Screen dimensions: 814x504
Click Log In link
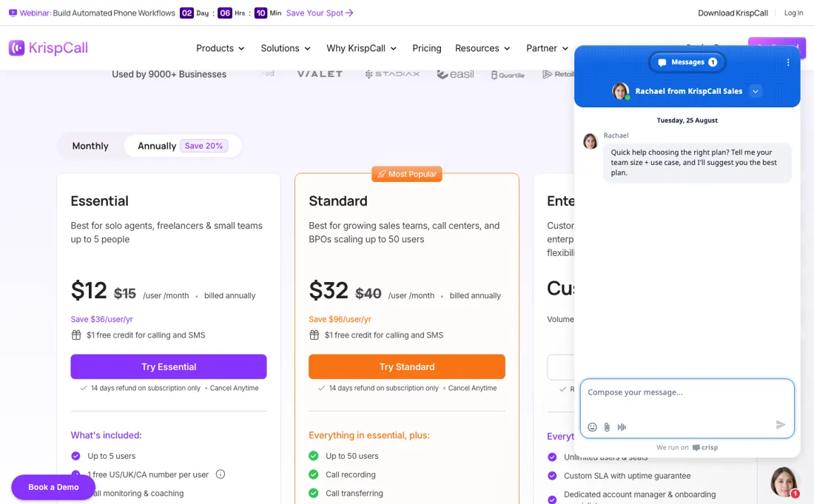[793, 13]
